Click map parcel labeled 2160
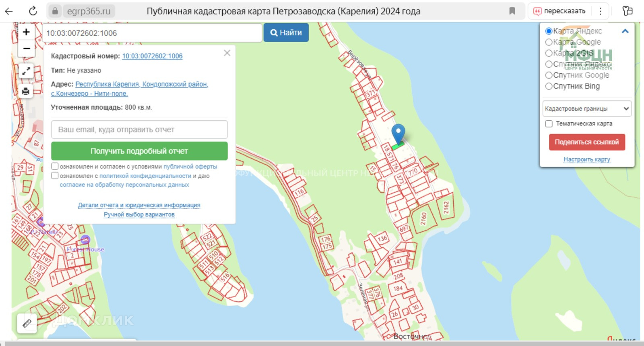This screenshot has width=644, height=346. (x=423, y=218)
